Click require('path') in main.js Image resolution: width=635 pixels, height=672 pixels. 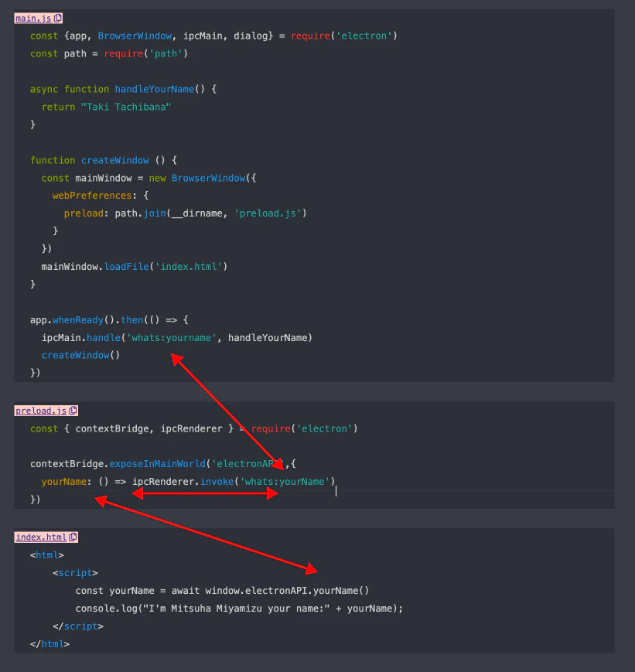click(x=145, y=53)
